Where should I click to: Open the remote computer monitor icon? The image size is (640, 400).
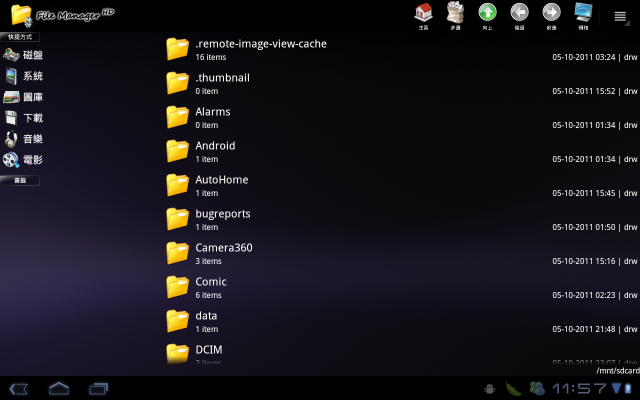pyautogui.click(x=583, y=16)
